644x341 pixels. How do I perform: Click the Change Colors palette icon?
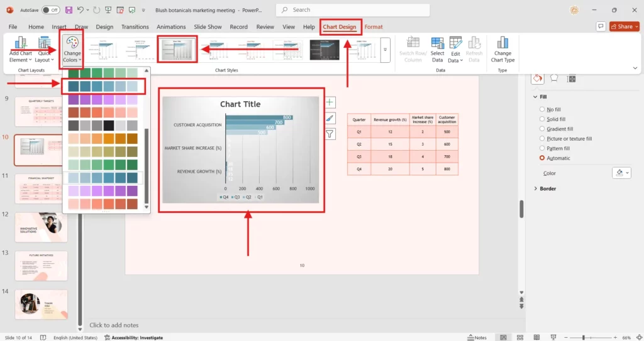[x=72, y=44]
